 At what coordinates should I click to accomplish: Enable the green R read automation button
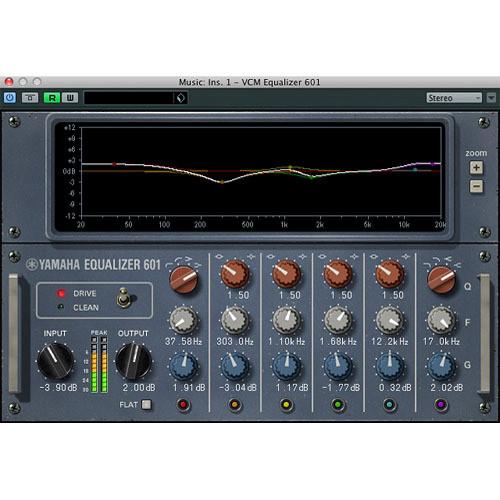pos(52,98)
